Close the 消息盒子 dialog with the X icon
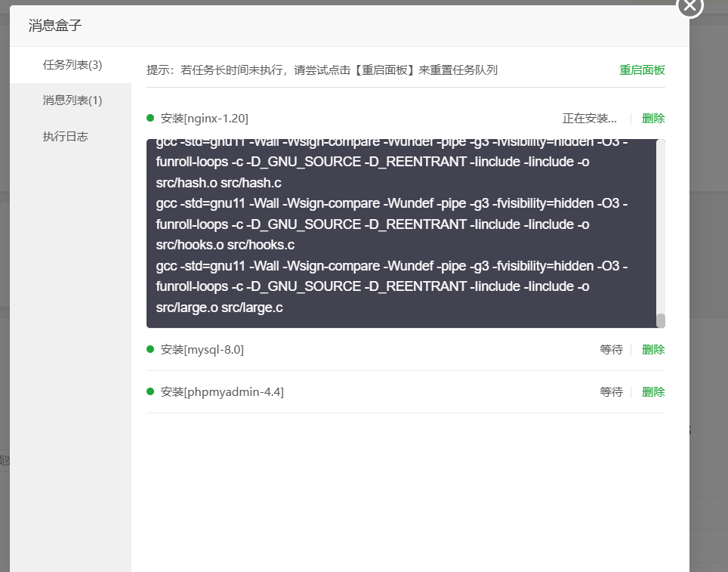Viewport: 728px width, 572px height. point(690,7)
